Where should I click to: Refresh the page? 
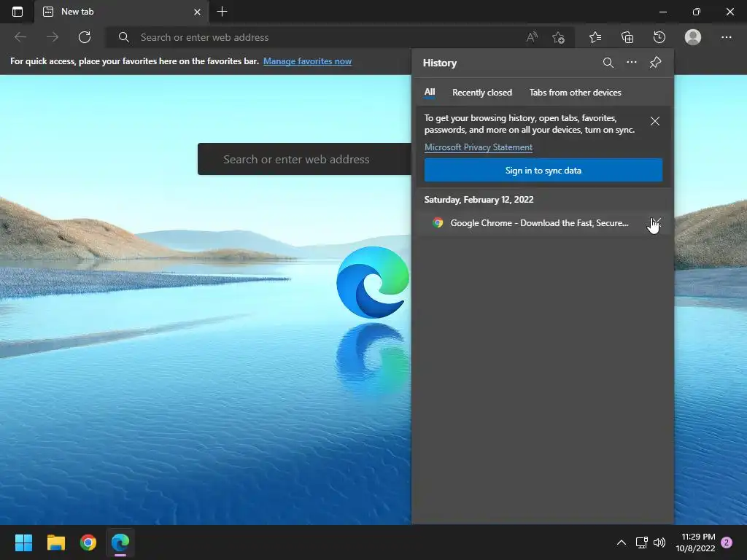pyautogui.click(x=85, y=37)
